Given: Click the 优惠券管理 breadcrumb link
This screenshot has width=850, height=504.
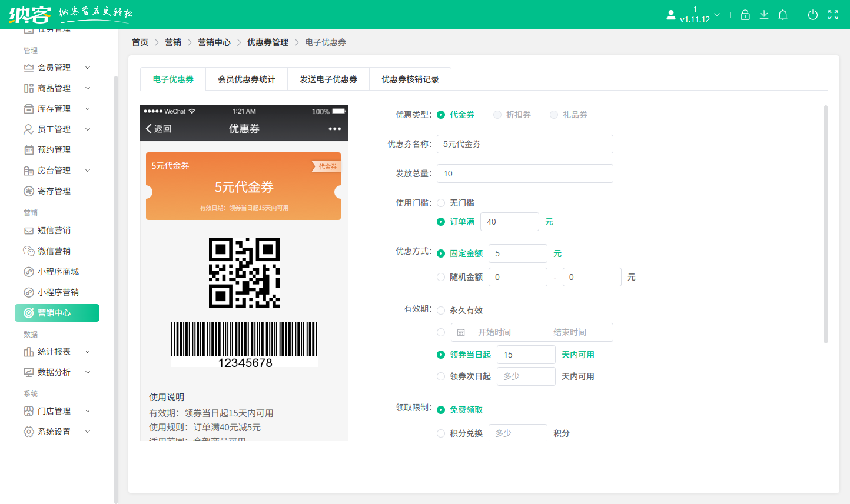Looking at the screenshot, I should [x=268, y=42].
